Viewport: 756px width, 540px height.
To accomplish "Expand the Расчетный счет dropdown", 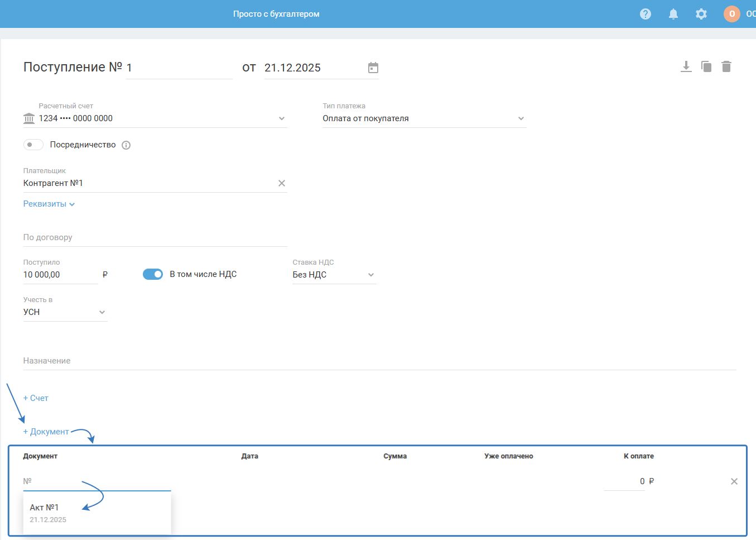I will coord(282,118).
